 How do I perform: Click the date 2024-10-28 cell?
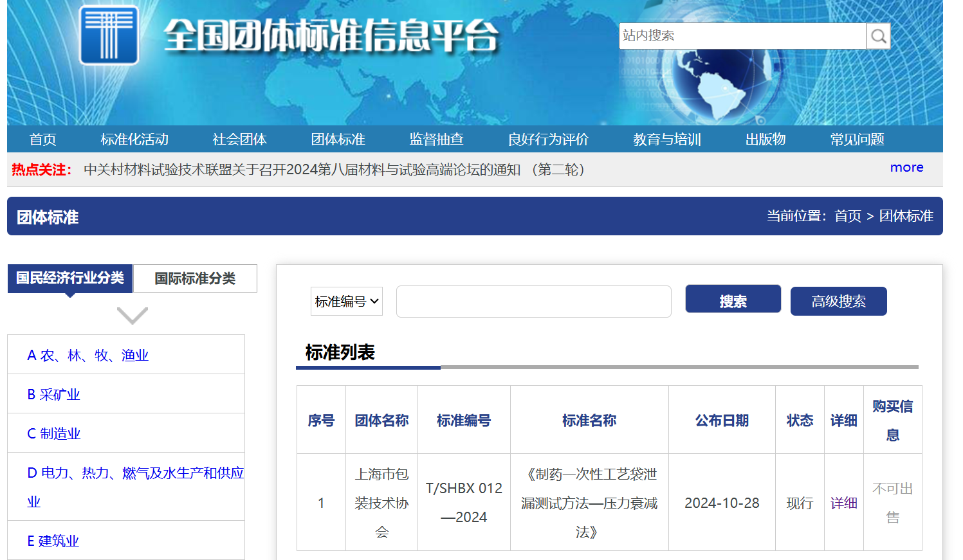pyautogui.click(x=722, y=503)
